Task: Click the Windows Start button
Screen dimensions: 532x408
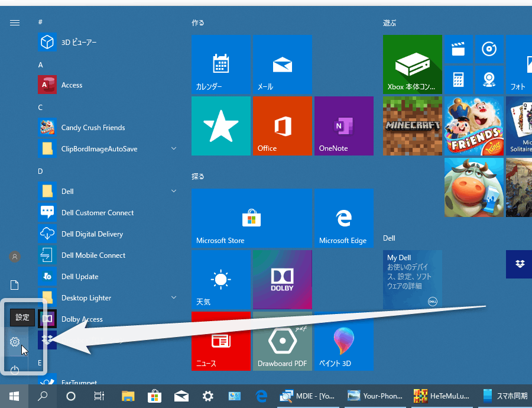Action: [14, 396]
